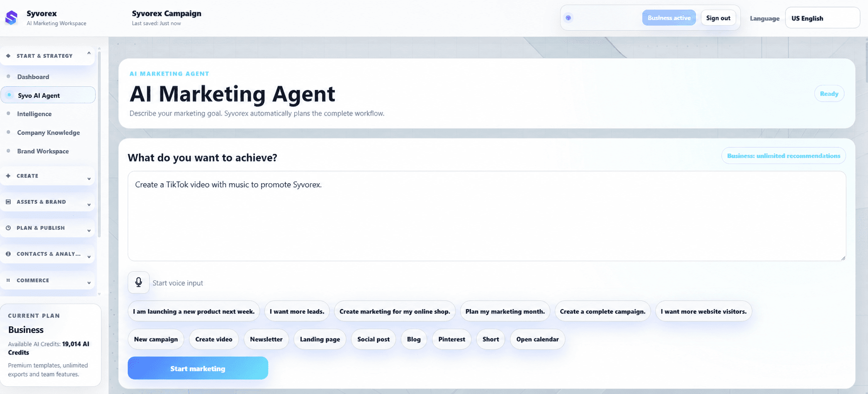Collapse the Start & Strategy section chevron
This screenshot has height=394, width=868.
[x=89, y=54]
